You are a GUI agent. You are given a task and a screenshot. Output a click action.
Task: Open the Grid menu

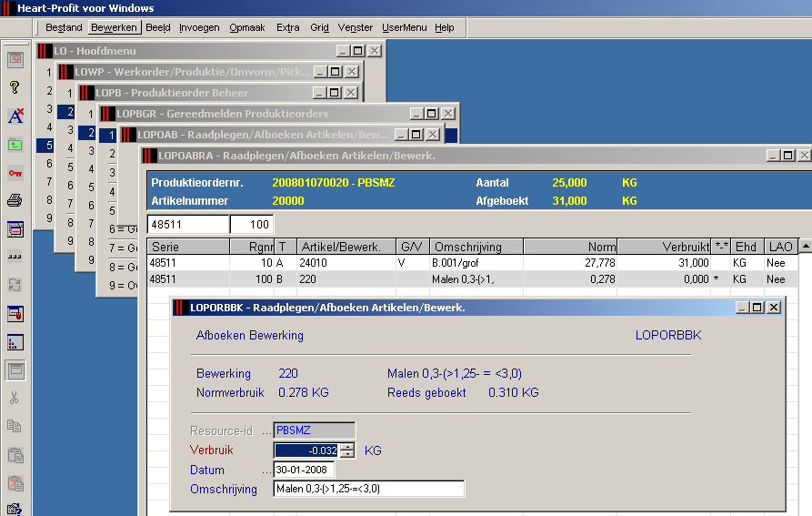coord(319,27)
